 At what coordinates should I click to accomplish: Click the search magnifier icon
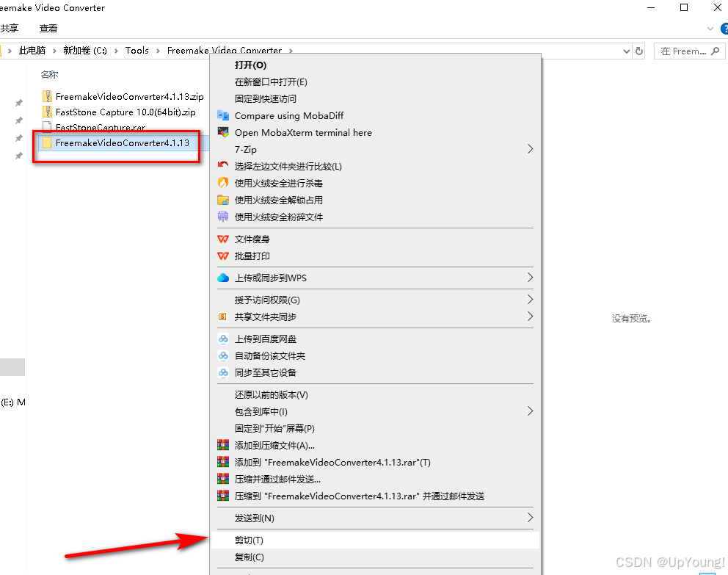716,51
